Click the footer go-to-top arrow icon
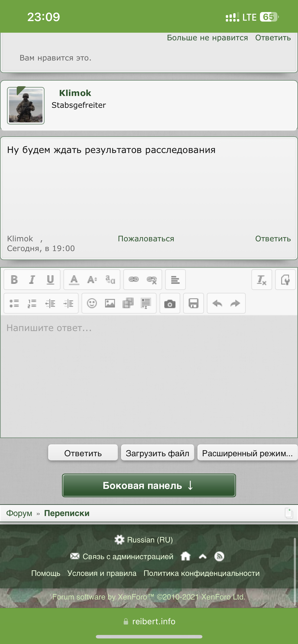298x644 pixels. click(x=203, y=556)
